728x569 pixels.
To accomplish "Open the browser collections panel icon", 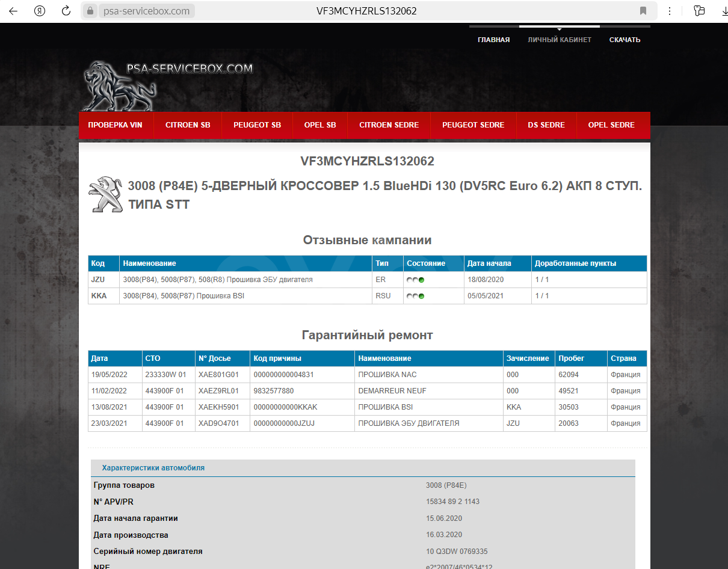I will click(x=699, y=11).
